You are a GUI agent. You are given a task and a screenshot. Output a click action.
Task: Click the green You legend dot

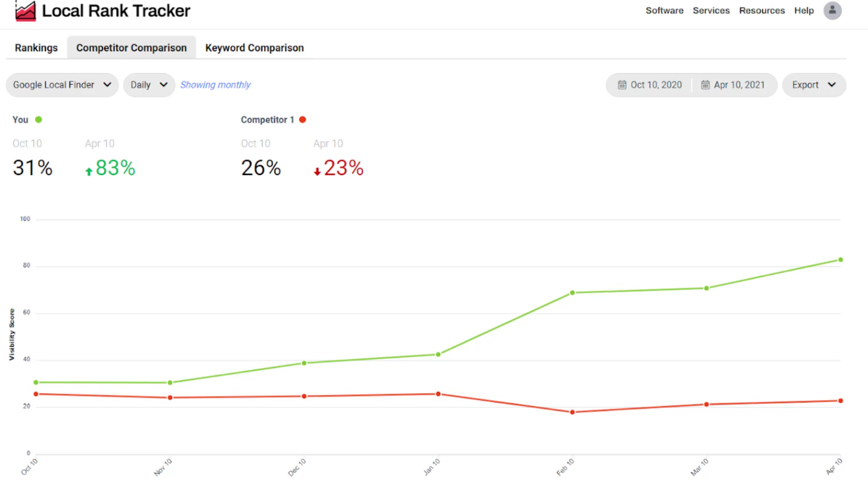39,120
